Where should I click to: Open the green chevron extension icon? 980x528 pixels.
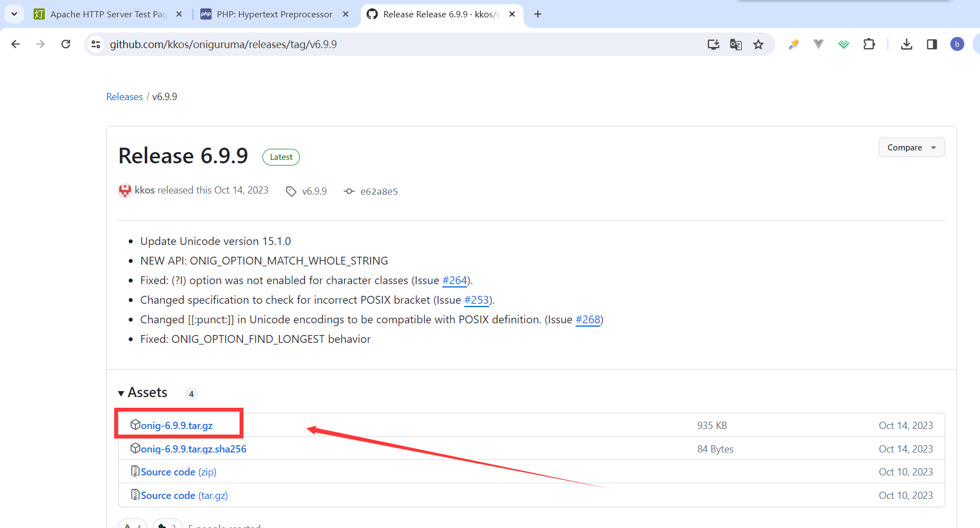pos(843,44)
